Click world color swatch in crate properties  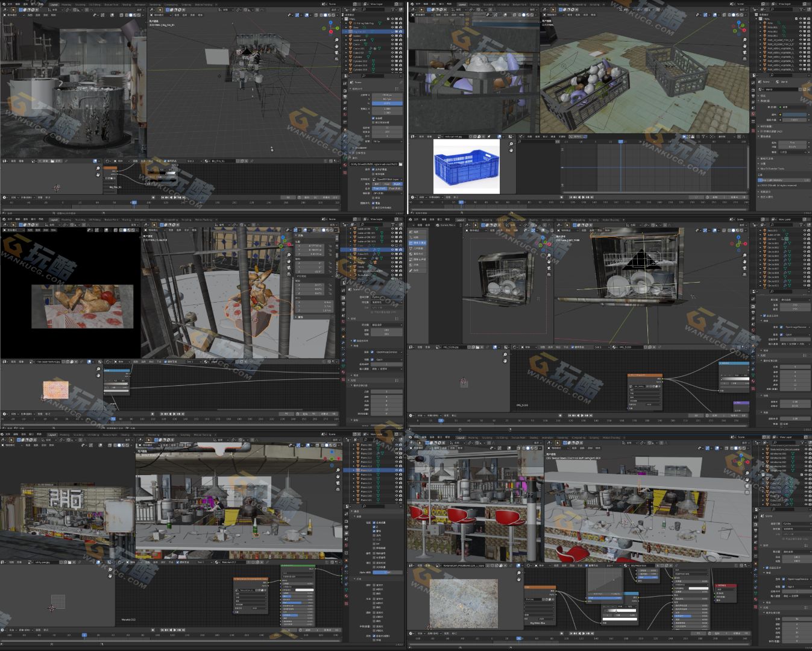pyautogui.click(x=794, y=115)
